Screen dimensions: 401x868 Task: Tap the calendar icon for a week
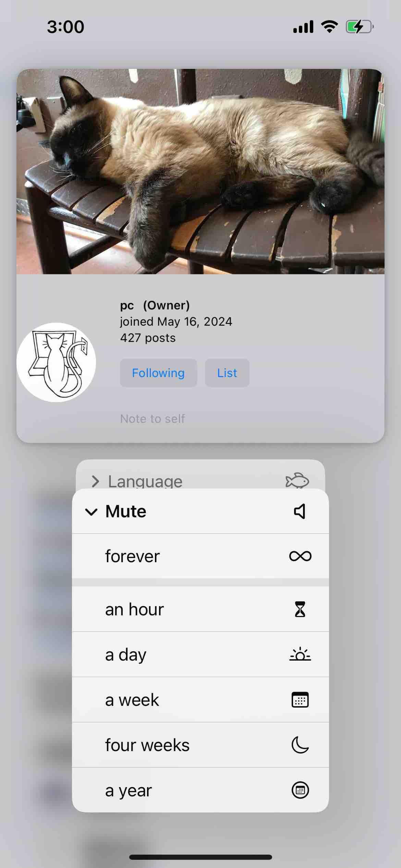[300, 700]
